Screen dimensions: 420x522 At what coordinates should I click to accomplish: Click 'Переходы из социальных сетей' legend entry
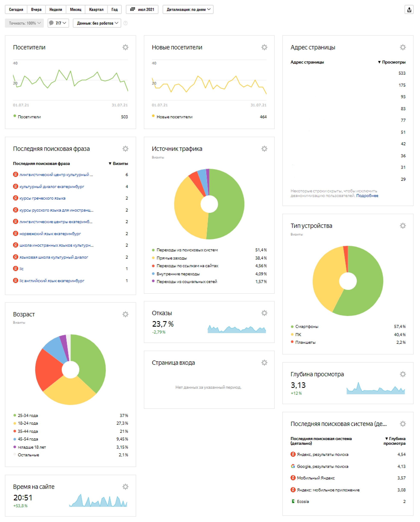(x=187, y=282)
